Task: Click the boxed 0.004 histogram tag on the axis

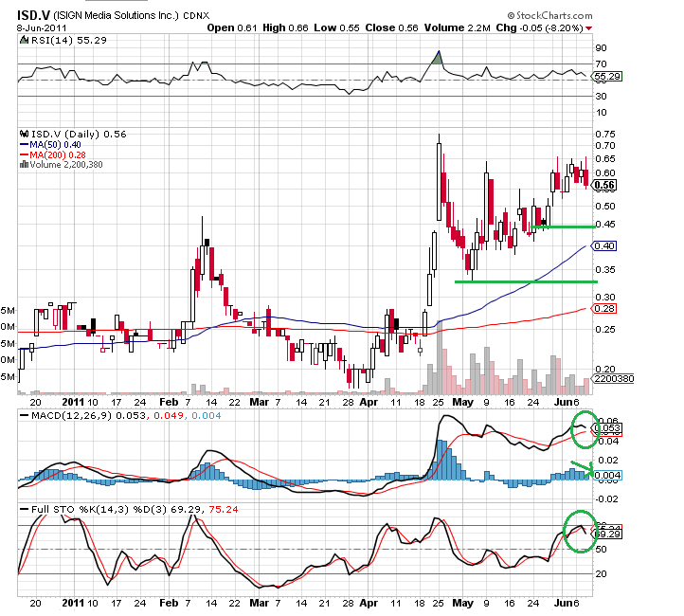Action: click(x=608, y=475)
